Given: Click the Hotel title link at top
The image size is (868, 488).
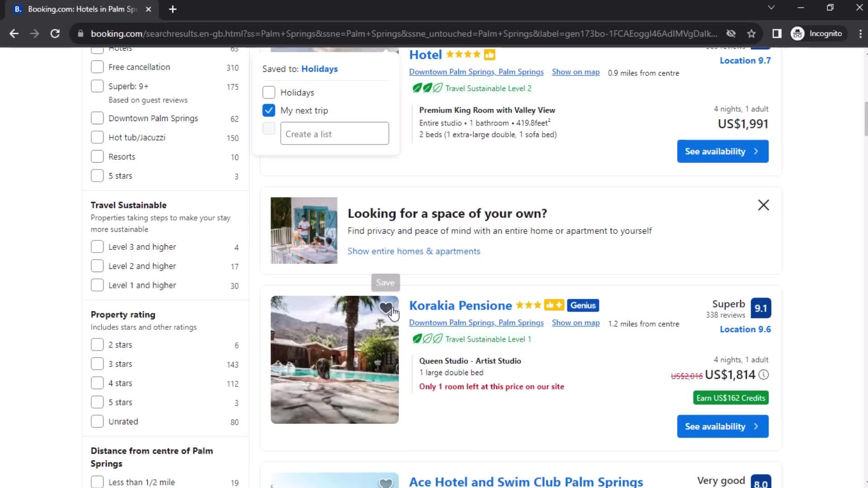Looking at the screenshot, I should [x=425, y=55].
